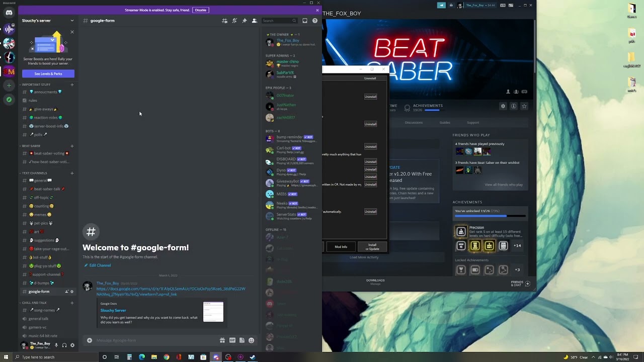Open the Guides tab in Steam
The width and height of the screenshot is (644, 362).
pos(445,123)
